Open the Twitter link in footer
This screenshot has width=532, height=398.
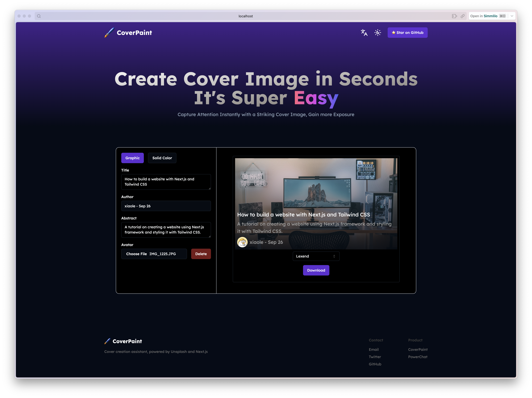[x=375, y=357]
